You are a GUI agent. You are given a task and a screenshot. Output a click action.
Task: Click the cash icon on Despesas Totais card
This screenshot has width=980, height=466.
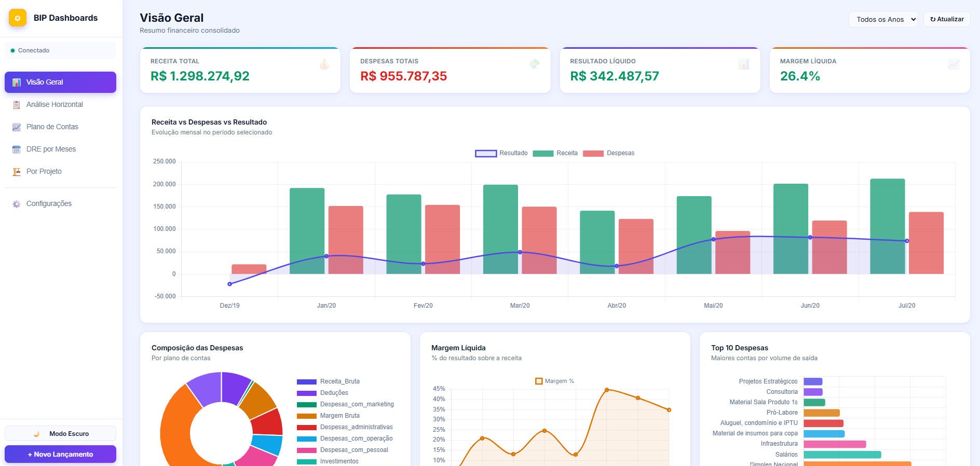point(534,64)
